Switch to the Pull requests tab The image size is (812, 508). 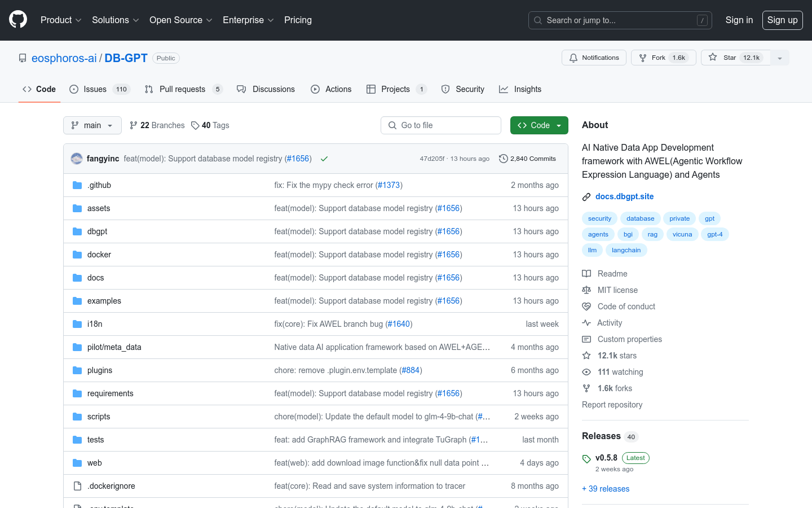[x=184, y=89]
